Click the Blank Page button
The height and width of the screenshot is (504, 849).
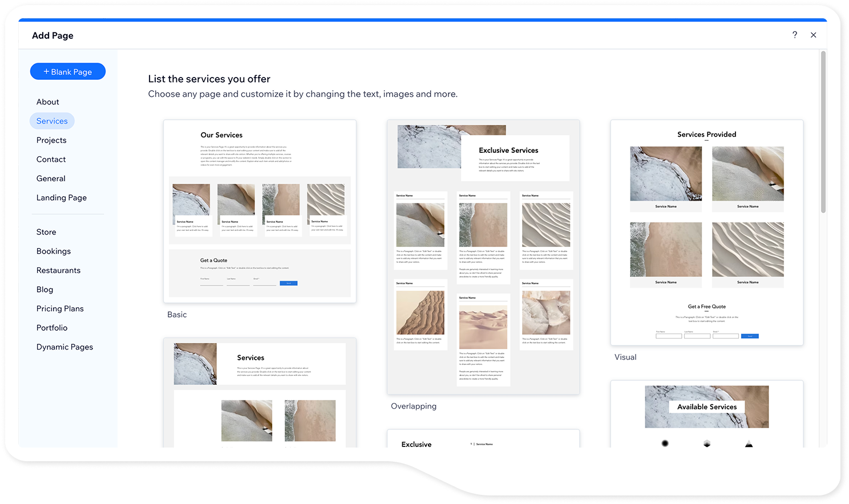[x=68, y=72]
